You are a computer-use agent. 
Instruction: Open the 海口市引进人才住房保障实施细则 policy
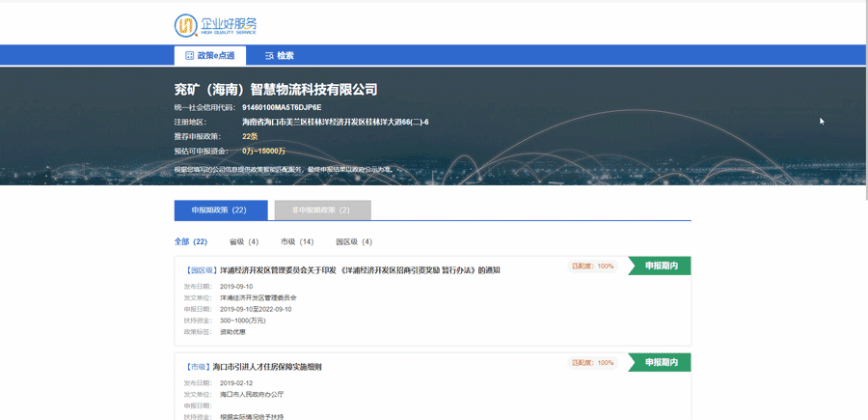click(267, 367)
